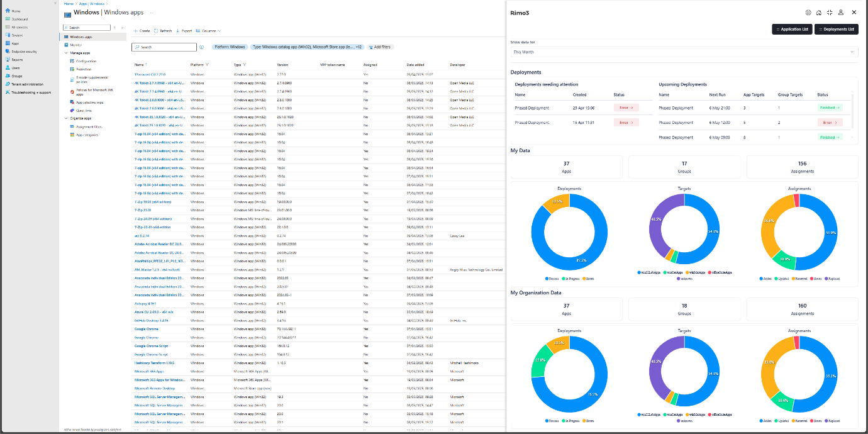This screenshot has width=868, height=434.
Task: Open Endpoint security in left navigation
Action: coord(24,52)
